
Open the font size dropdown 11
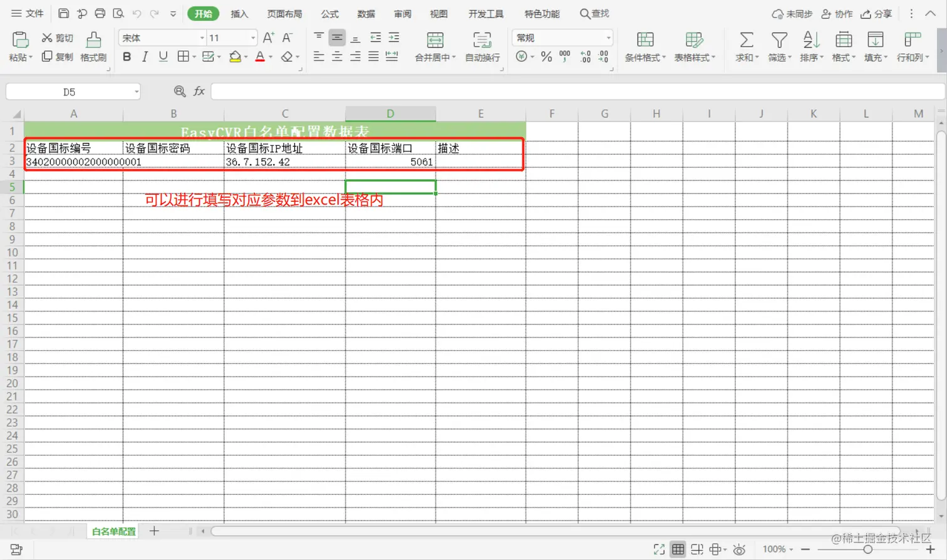pyautogui.click(x=253, y=38)
